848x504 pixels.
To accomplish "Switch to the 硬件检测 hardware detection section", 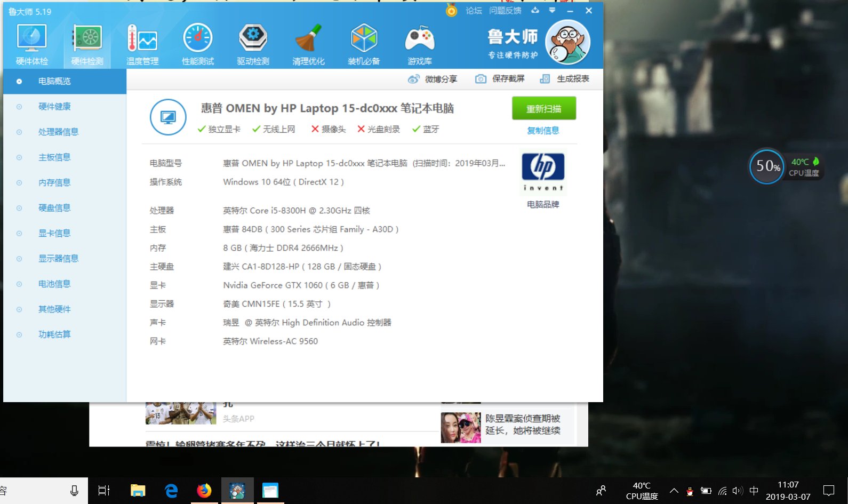I will (x=87, y=45).
